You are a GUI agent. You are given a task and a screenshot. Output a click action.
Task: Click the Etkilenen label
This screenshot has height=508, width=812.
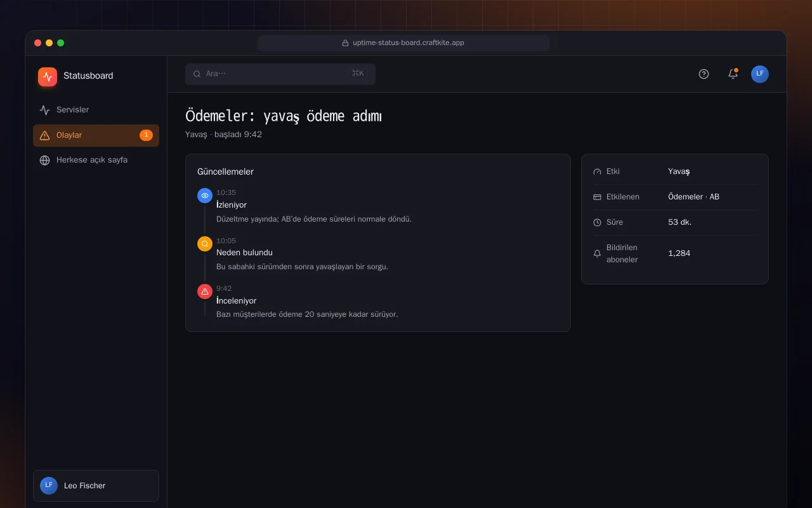623,197
